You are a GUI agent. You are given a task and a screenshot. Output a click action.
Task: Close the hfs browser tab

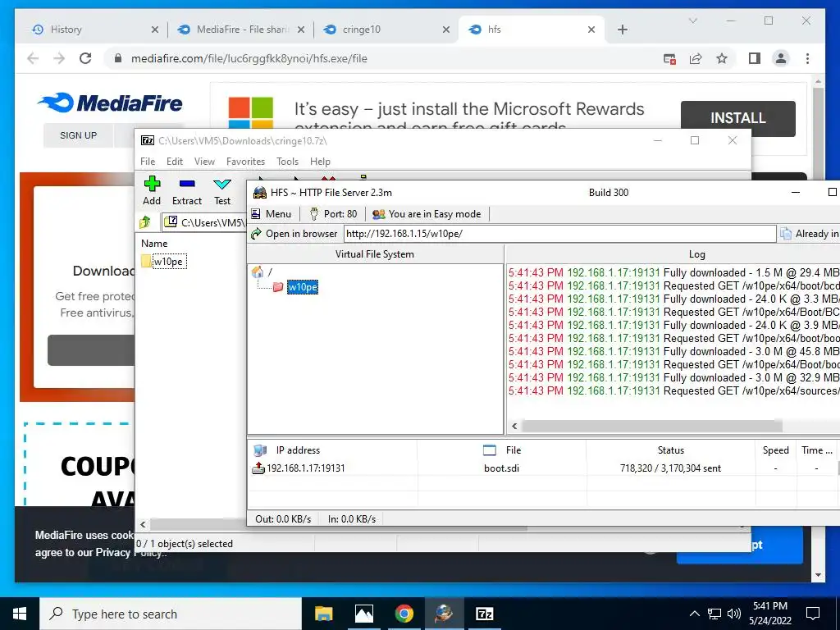point(591,30)
